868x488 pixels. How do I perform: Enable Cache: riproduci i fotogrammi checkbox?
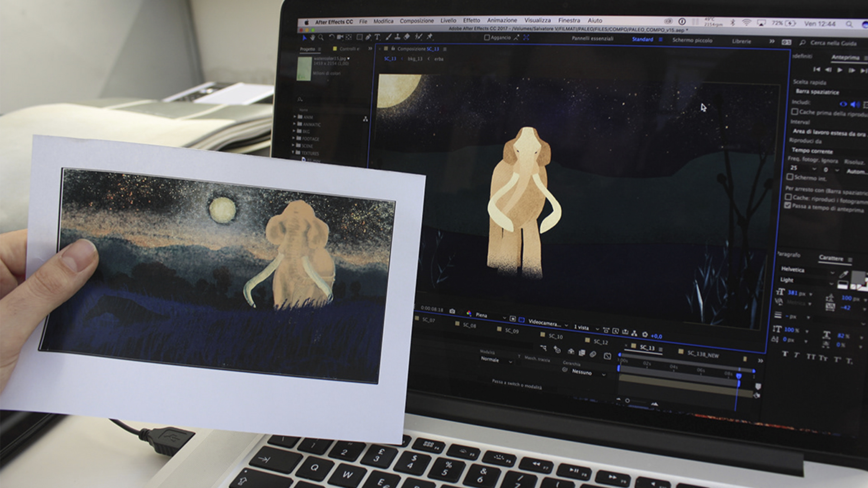pyautogui.click(x=788, y=197)
